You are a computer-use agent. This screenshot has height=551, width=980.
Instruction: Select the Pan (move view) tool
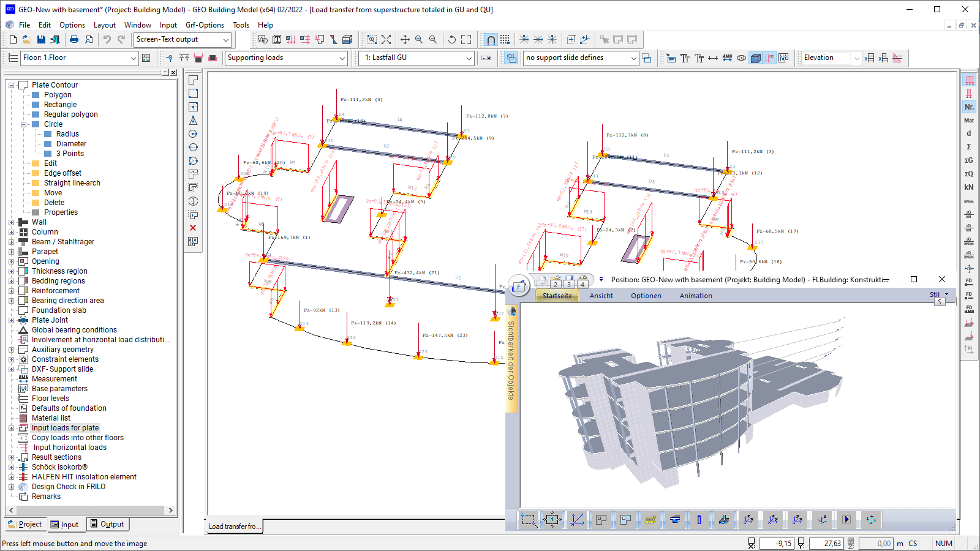[405, 40]
